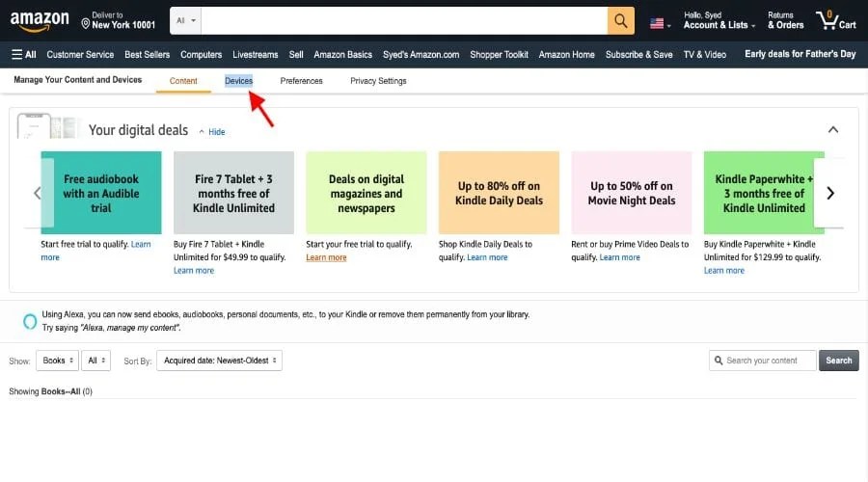Open the Sort By Acquired date dropdown
Viewport: 868px width, 482px height.
point(219,361)
